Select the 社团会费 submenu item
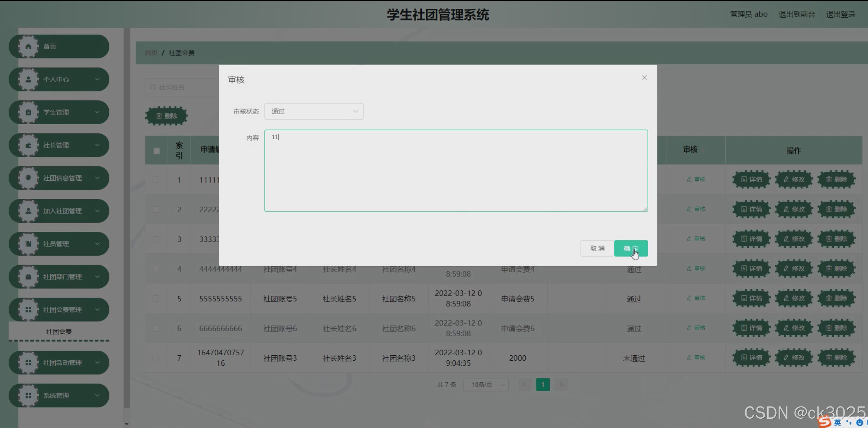This screenshot has width=868, height=428. 59,331
